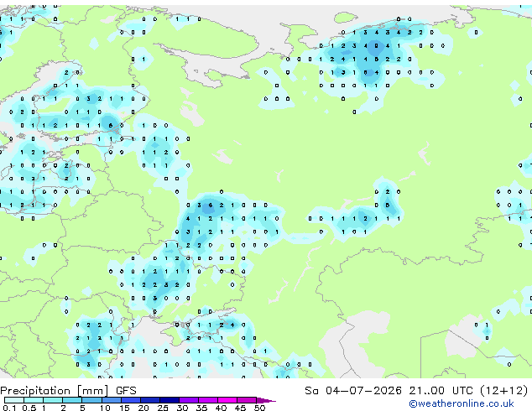Pick the legend swatch between 25 and 30
The width and height of the screenshot is (532, 411).
tap(170, 400)
